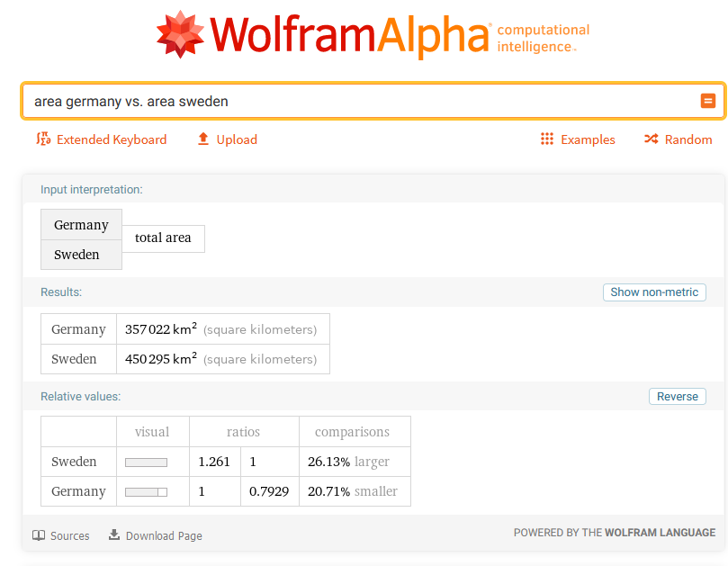Click the 'visual' column header

152,432
